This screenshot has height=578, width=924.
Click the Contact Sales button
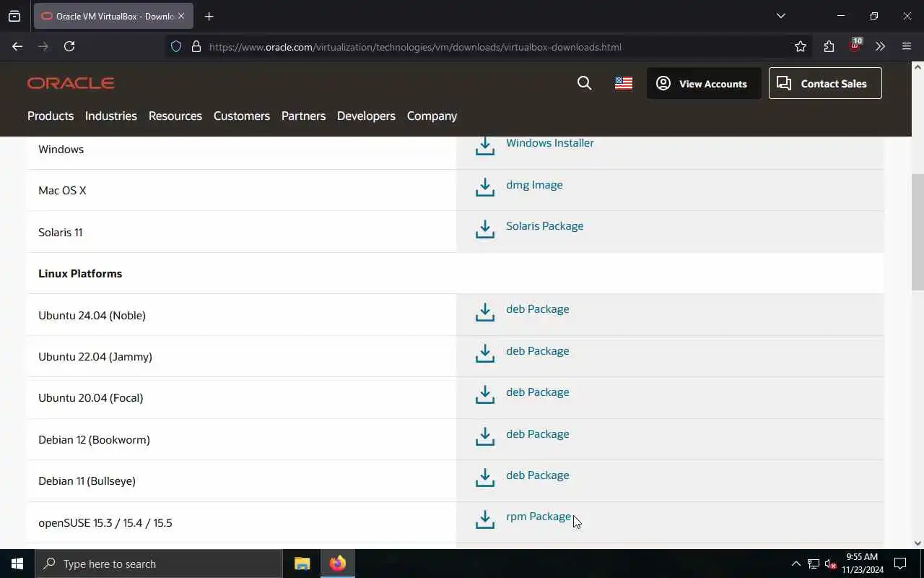click(x=825, y=83)
